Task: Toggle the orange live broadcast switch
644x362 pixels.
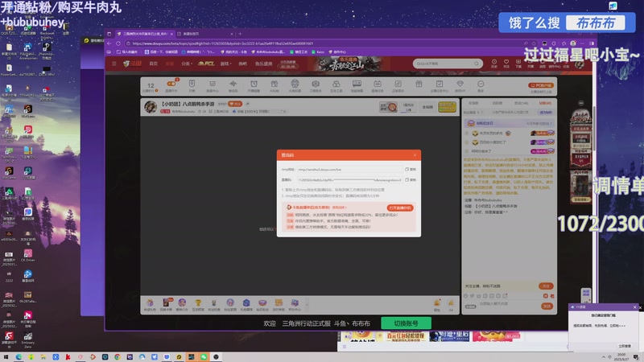Action: 171,84
